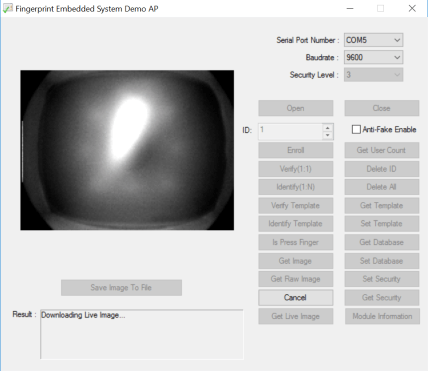This screenshot has height=371, width=428.
Task: Click the Get Live Image button
Action: click(x=296, y=316)
